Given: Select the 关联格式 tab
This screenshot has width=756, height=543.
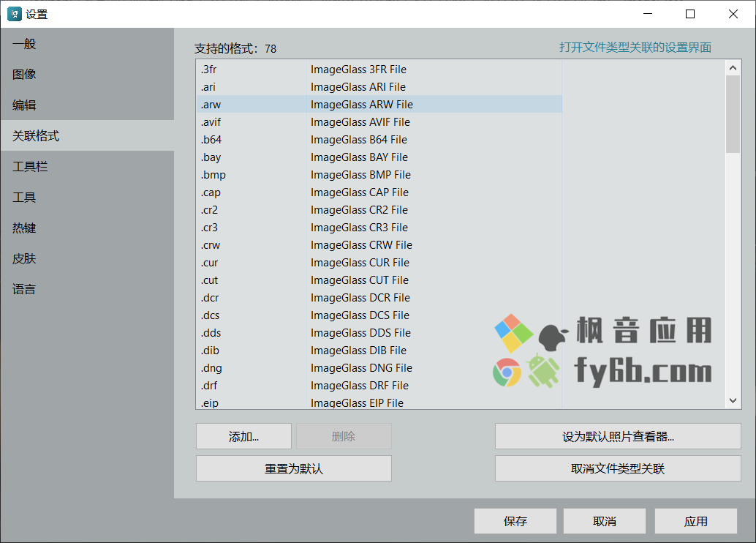Looking at the screenshot, I should click(x=87, y=135).
